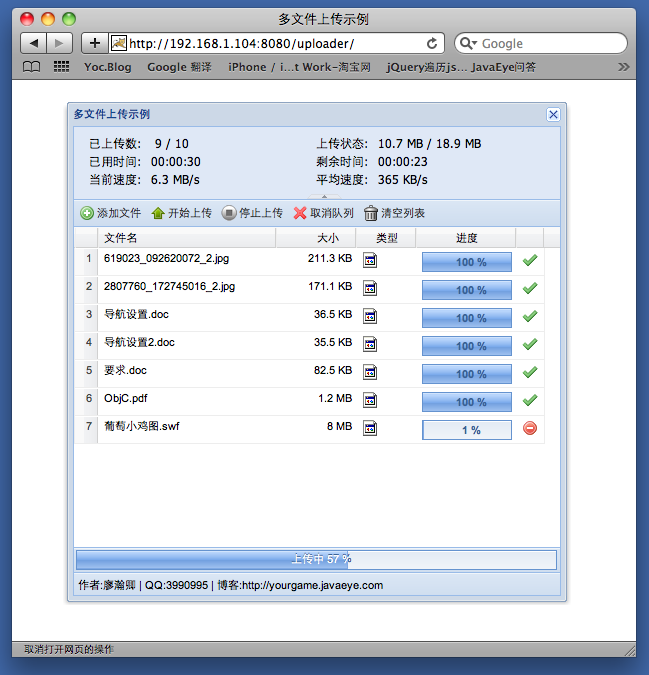Screen dimensions: 649x675
Task: Click file type icon for 导航设置.doc row
Action: [x=370, y=316]
